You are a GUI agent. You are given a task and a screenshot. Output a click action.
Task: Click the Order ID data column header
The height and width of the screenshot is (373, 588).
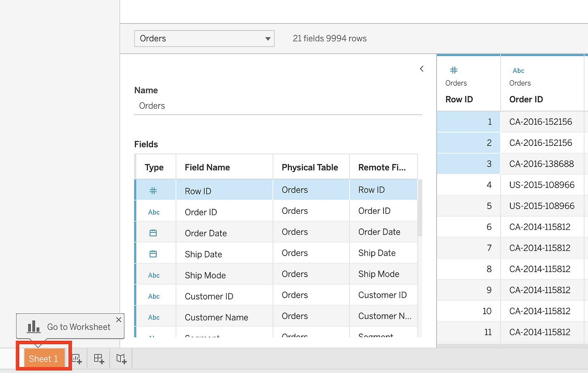click(x=526, y=99)
